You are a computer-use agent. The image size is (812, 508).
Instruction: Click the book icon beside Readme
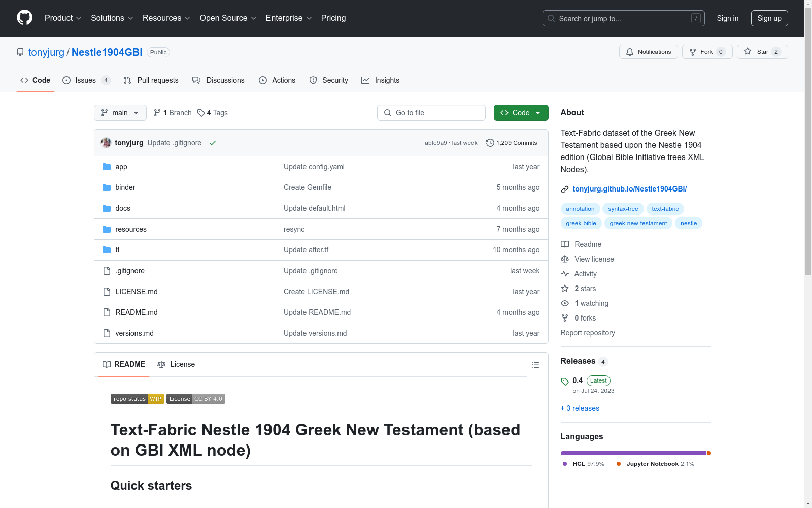pos(565,244)
